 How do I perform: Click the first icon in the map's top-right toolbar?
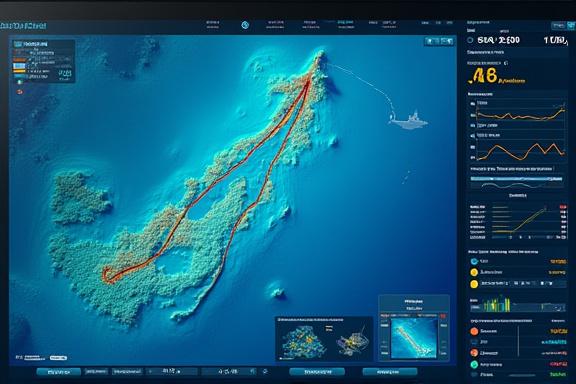click(430, 41)
